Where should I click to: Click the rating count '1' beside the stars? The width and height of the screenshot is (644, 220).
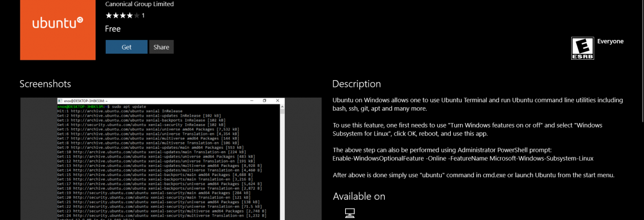click(x=143, y=16)
